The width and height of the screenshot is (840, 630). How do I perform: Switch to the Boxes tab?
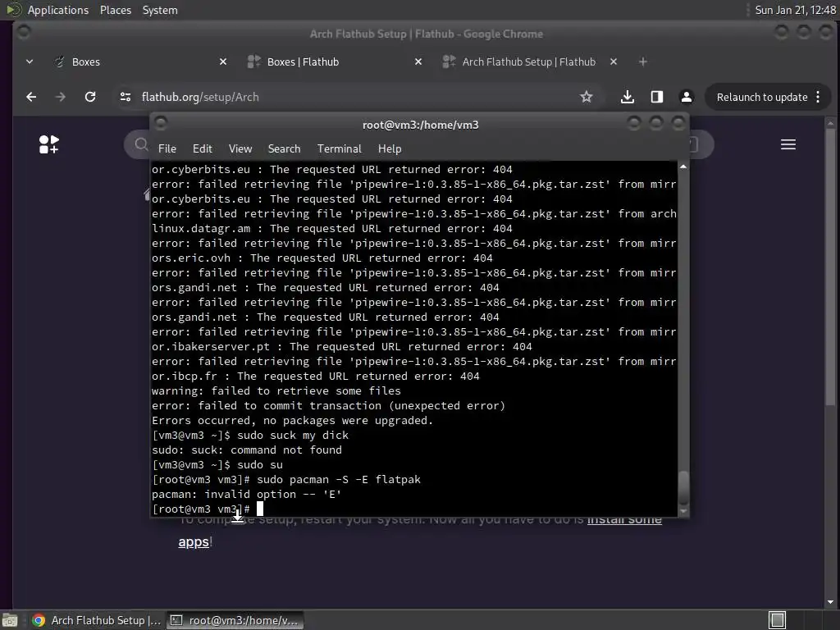coord(139,62)
